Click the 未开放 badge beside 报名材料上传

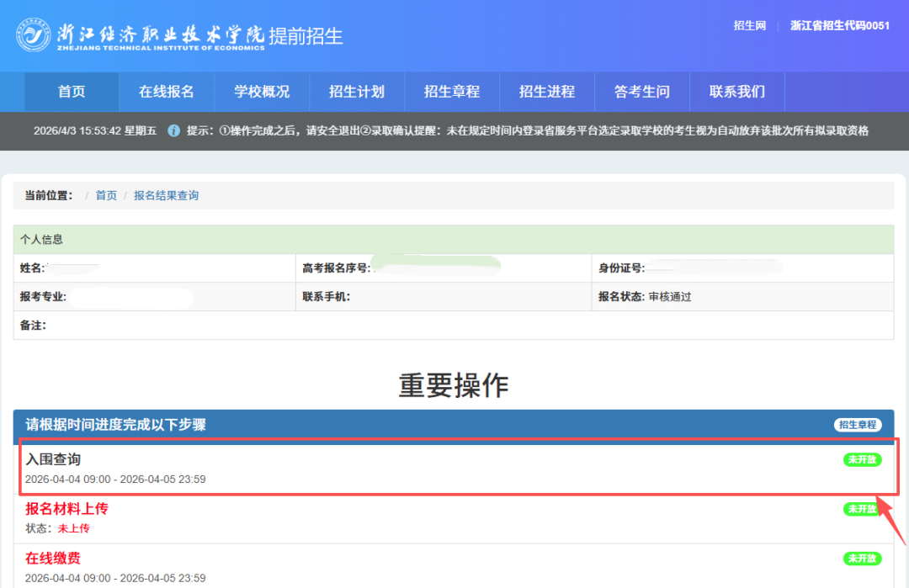[x=861, y=509]
